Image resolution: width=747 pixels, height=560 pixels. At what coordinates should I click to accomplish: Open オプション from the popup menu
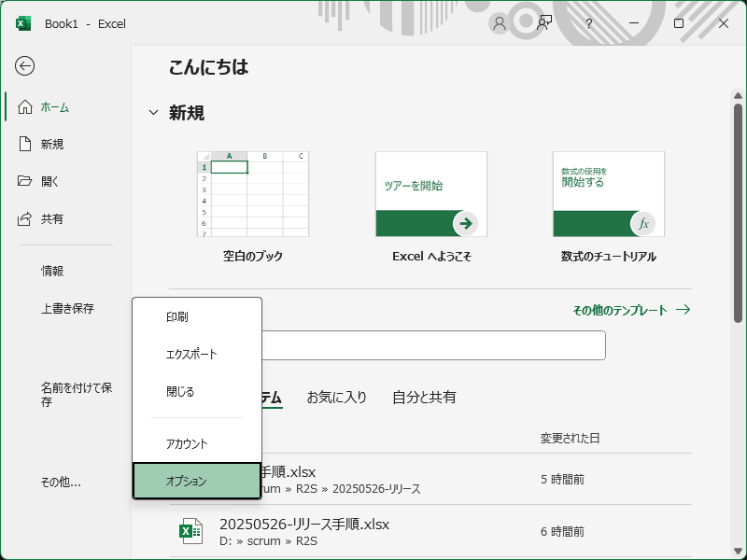coord(197,481)
